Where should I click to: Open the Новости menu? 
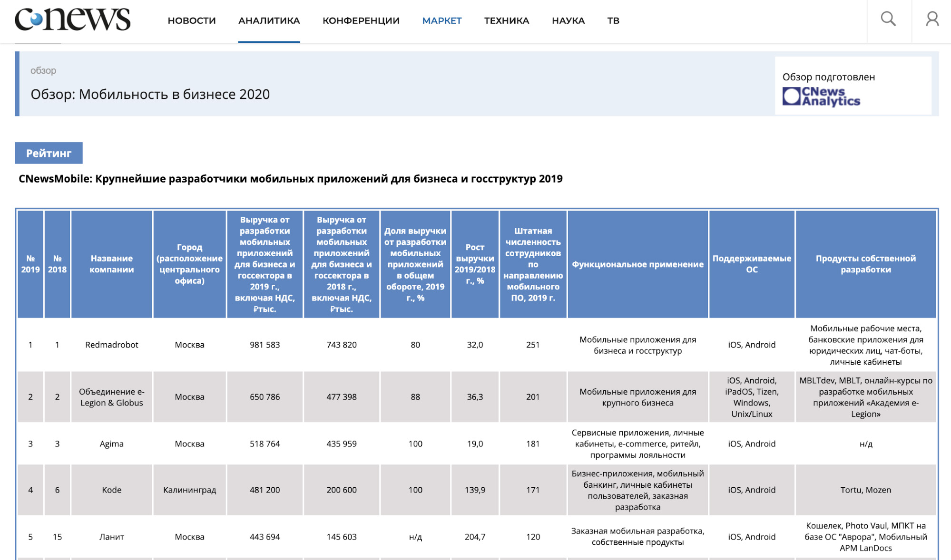[192, 20]
